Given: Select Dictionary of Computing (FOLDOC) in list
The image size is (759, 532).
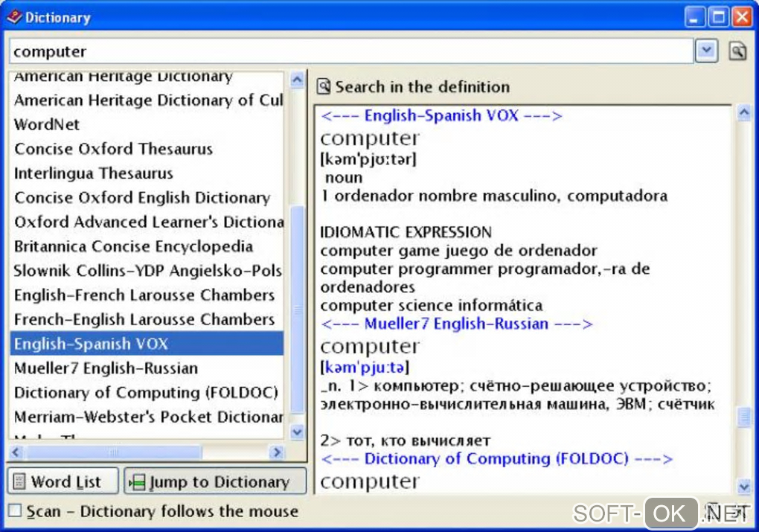Looking at the screenshot, I should tap(146, 393).
